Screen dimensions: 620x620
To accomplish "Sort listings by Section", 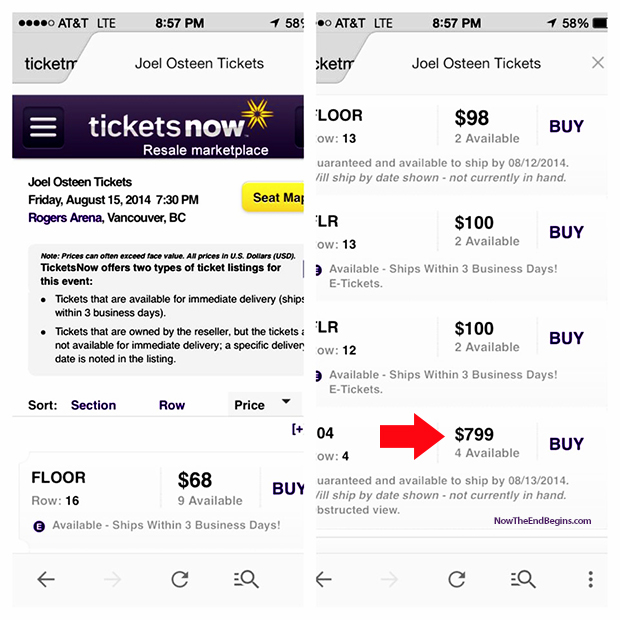I will click(93, 405).
